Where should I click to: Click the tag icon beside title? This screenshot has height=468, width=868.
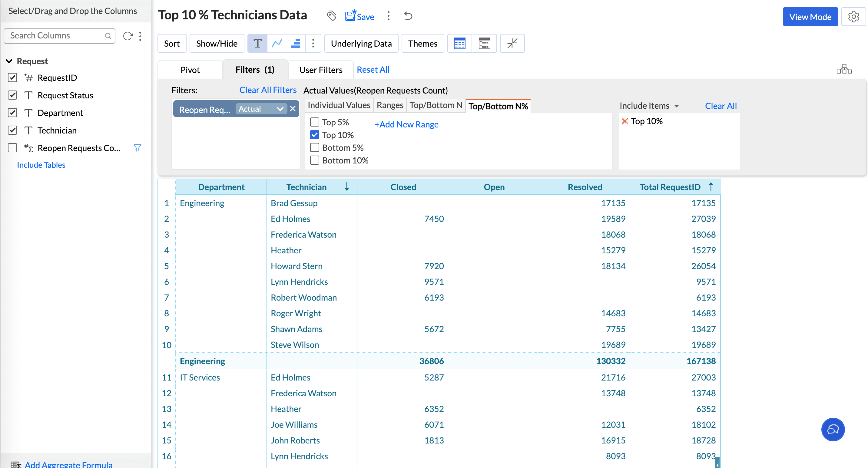331,16
